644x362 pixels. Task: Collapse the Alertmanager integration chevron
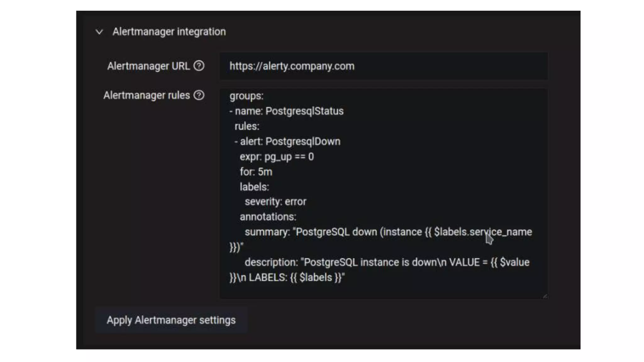coord(99,32)
